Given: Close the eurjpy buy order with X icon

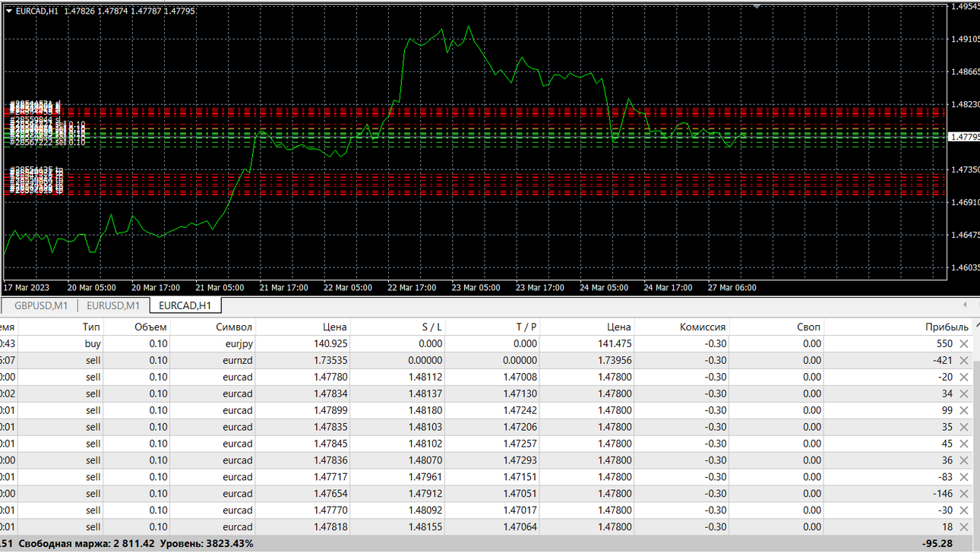Looking at the screenshot, I should pos(964,344).
